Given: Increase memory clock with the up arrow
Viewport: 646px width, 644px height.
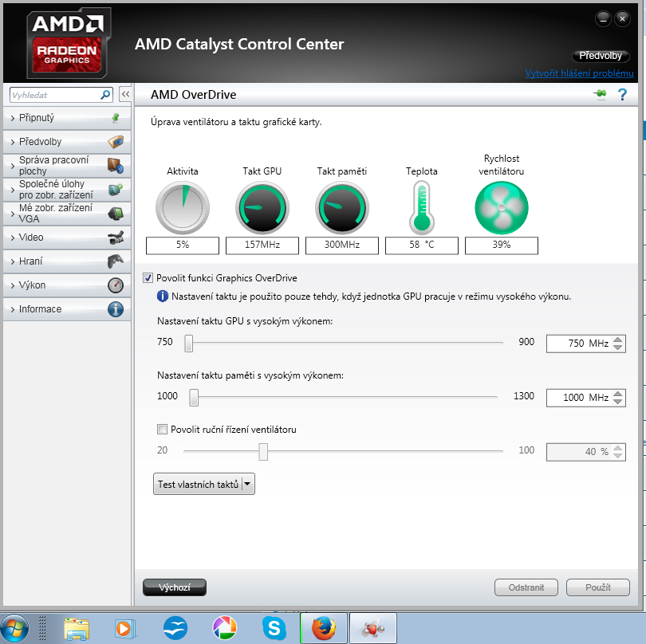Looking at the screenshot, I should tap(617, 394).
